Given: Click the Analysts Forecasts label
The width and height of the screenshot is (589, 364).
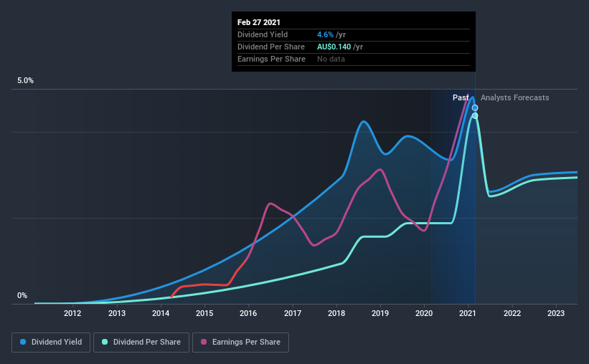Looking at the screenshot, I should (514, 97).
